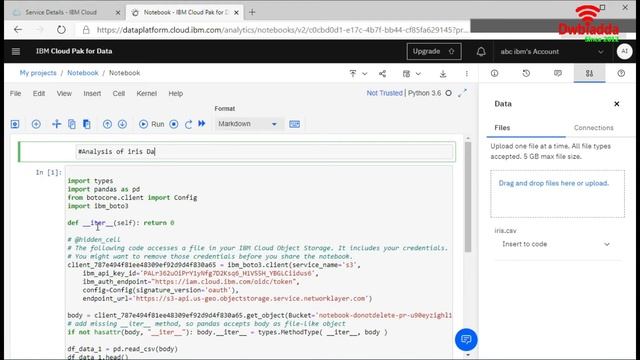
Task: Open the My projects breadcrumb link
Action: [x=38, y=73]
